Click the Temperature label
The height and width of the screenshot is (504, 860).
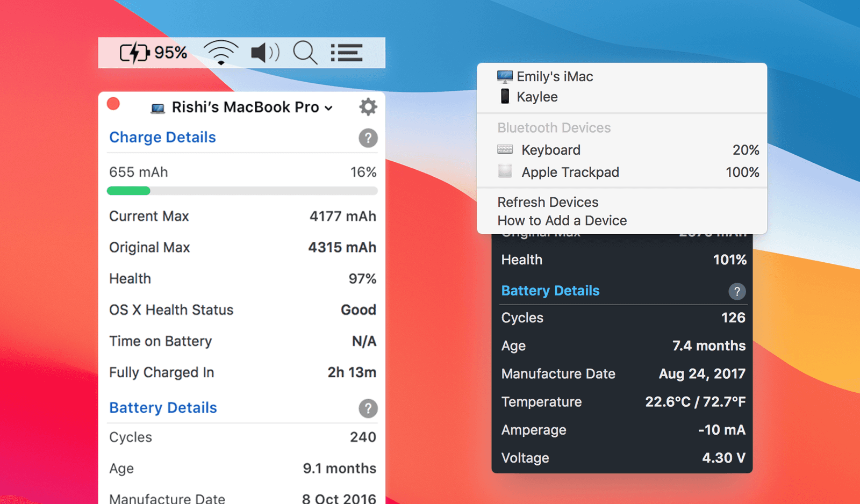(x=542, y=402)
